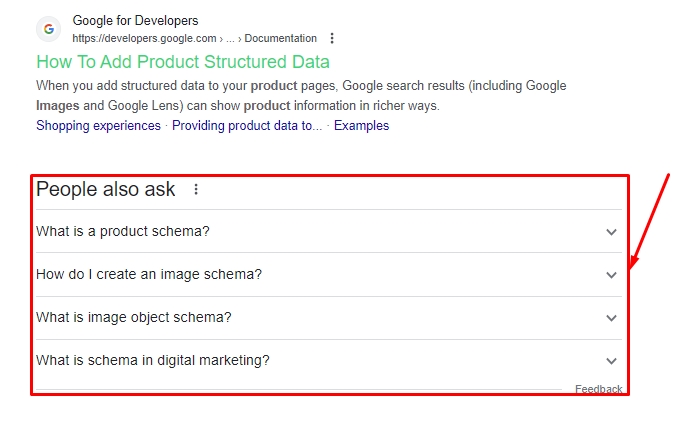Open the Providing product data to... sitelink
Screen dimensions: 693x434
[247, 126]
